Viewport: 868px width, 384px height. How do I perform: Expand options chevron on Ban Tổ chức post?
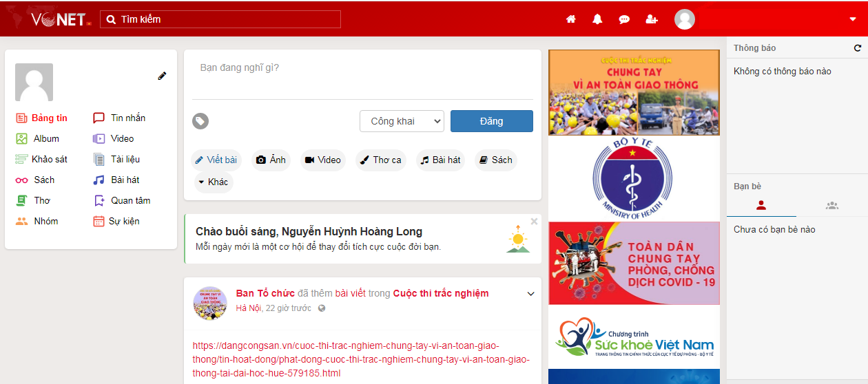pos(530,294)
